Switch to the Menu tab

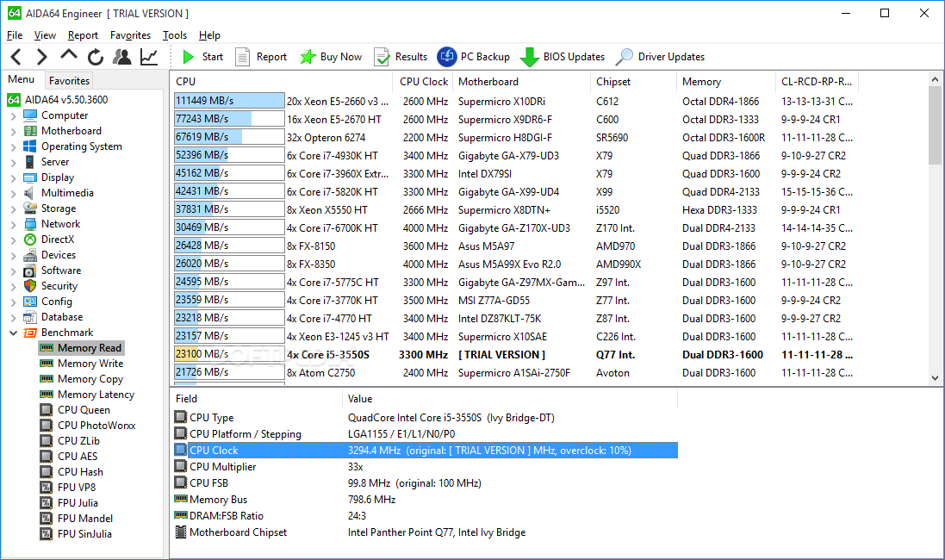pos(21,79)
